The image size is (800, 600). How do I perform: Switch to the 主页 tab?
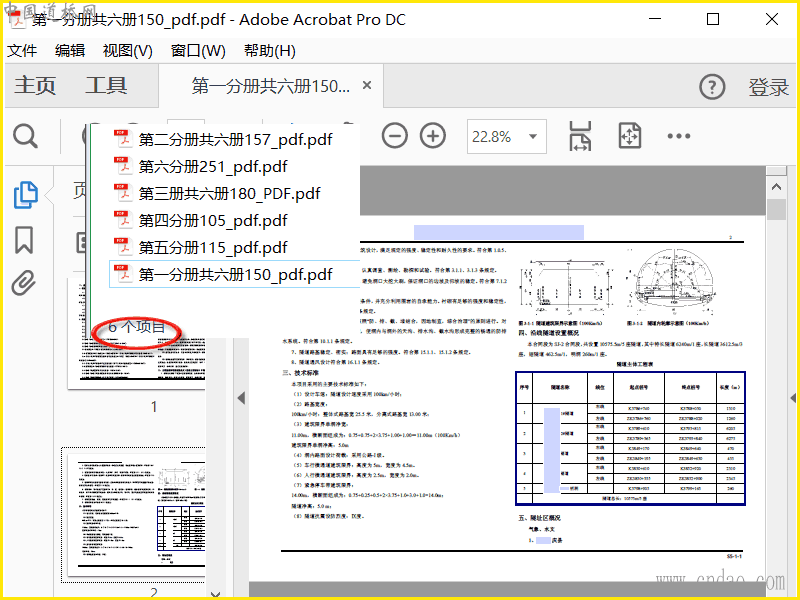coord(35,85)
